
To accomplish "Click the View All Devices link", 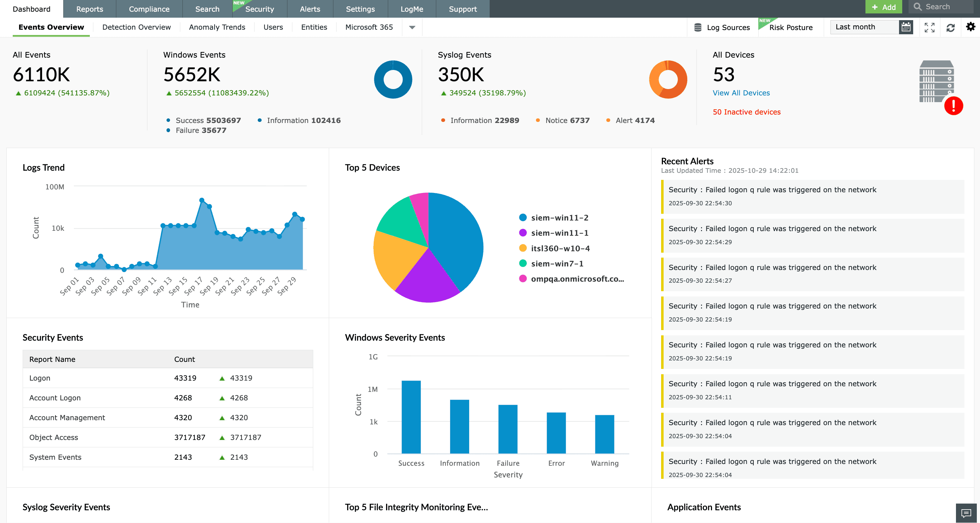I will click(741, 93).
